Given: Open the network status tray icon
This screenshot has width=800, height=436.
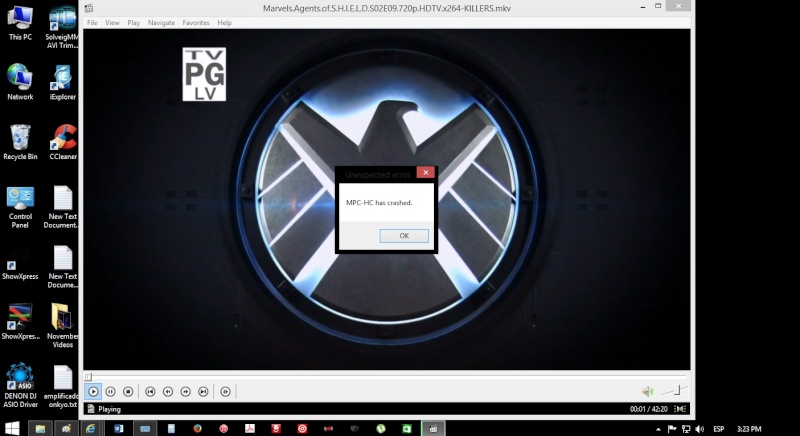Looking at the screenshot, I should point(686,429).
